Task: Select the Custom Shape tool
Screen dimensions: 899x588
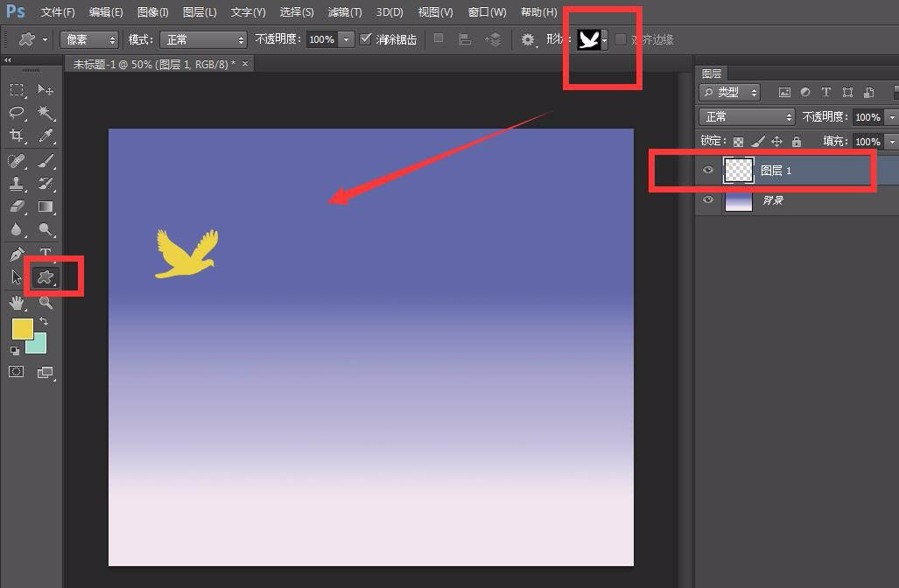Action: click(x=46, y=277)
